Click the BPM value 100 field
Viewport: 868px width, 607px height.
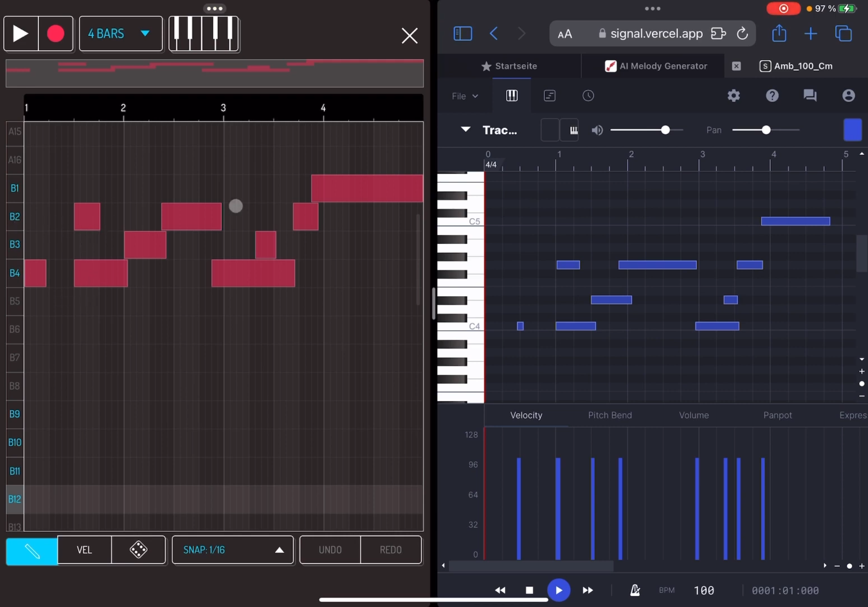pos(703,590)
